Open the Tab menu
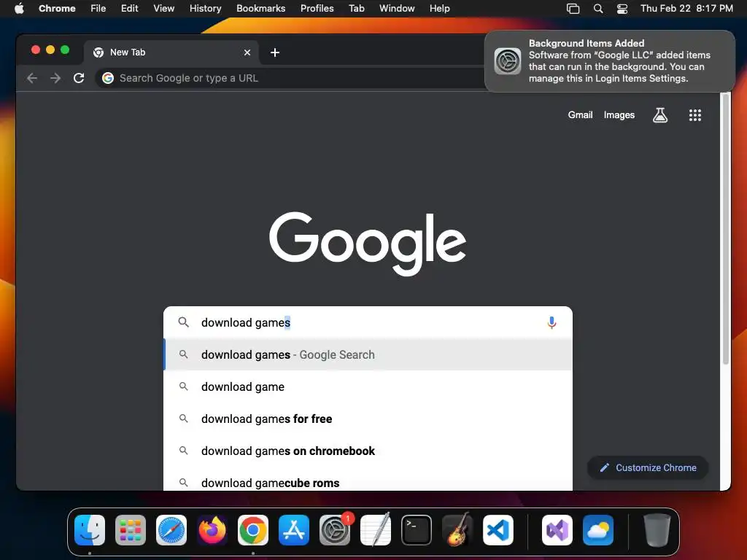Viewport: 747px width, 560px height. pos(356,9)
